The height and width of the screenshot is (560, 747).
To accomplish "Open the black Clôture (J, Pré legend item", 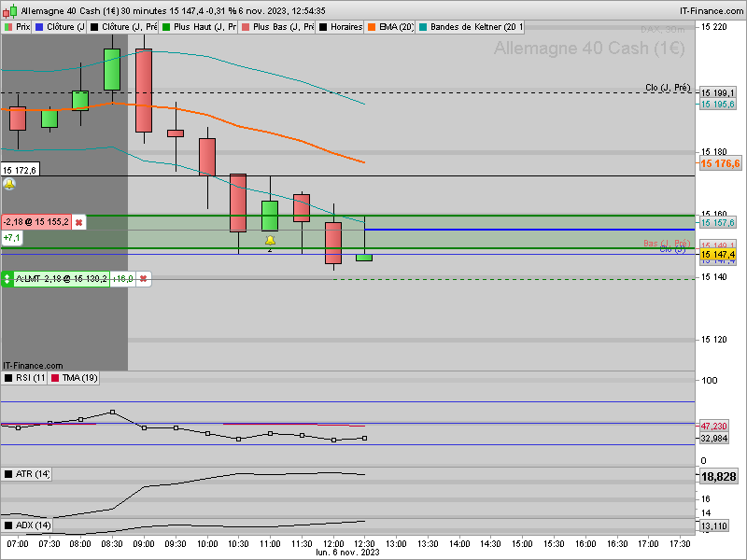I will click(123, 27).
